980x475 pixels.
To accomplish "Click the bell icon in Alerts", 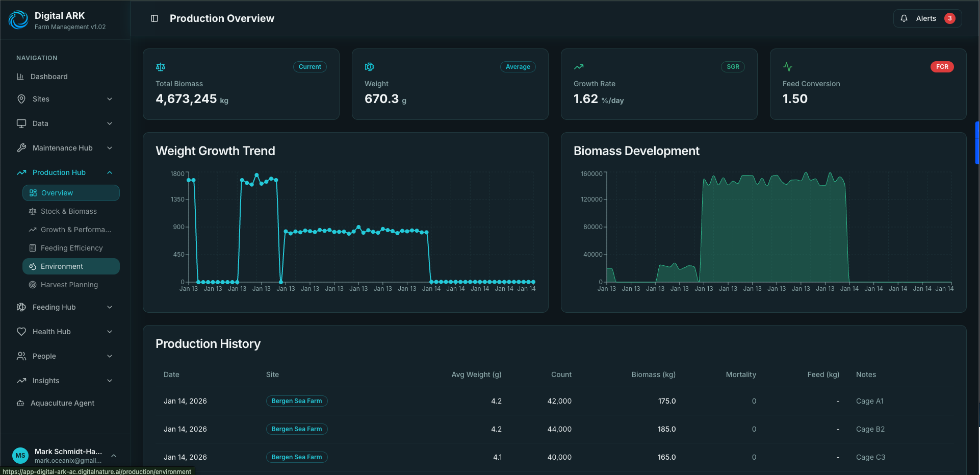I will point(904,18).
